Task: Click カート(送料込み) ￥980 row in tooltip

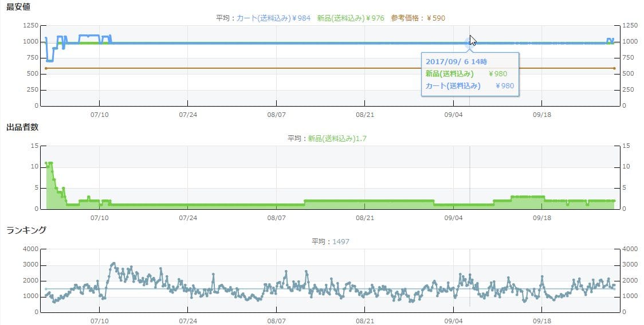Action: pyautogui.click(x=470, y=86)
